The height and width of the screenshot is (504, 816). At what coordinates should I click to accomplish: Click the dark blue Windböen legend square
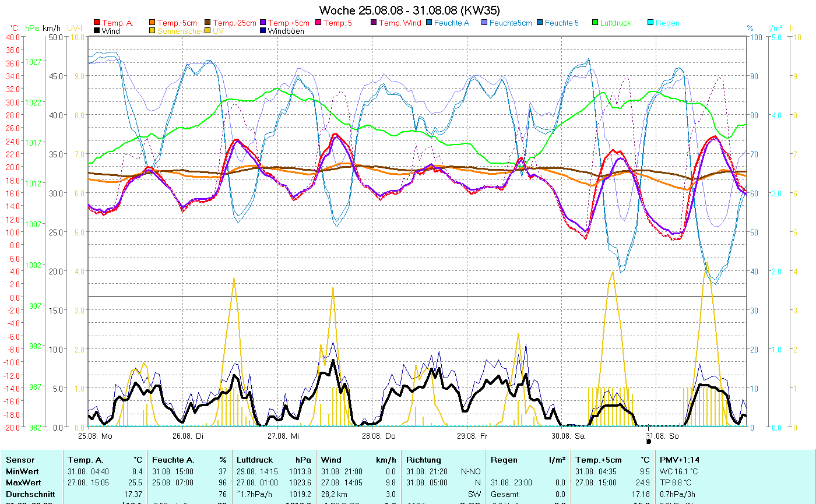[x=263, y=31]
